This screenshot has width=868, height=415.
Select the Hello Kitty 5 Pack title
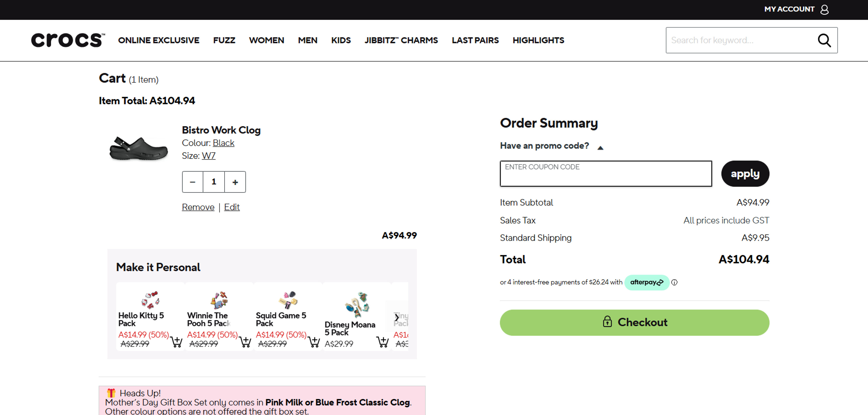pyautogui.click(x=141, y=319)
